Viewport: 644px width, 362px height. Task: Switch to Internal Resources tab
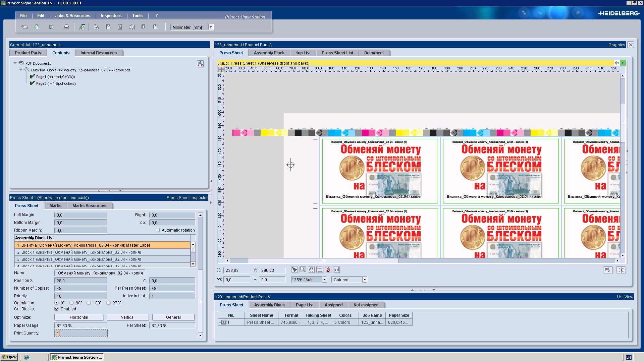click(99, 53)
